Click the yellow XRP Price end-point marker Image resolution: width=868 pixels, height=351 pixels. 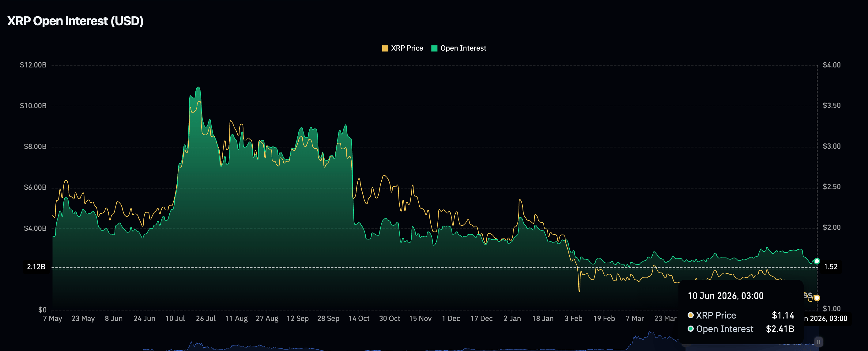(x=817, y=298)
